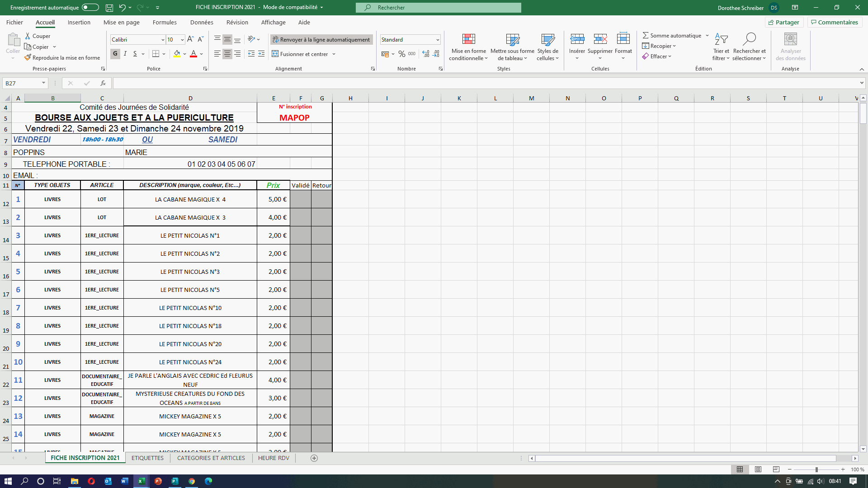Click the Commentaires button
Screen dimensions: 868x488
pos(834,22)
